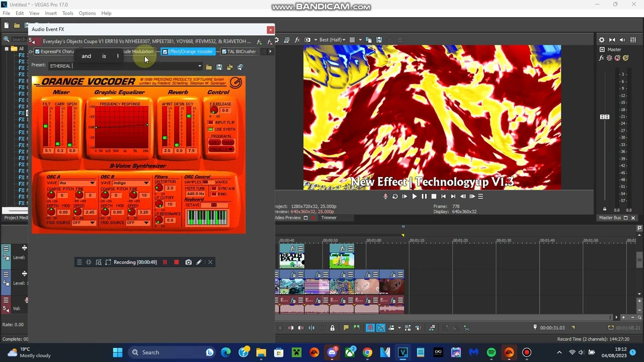Screen dimensions: 644x362
Task: Click the FILT mixer slider handle
Action: pos(46,126)
